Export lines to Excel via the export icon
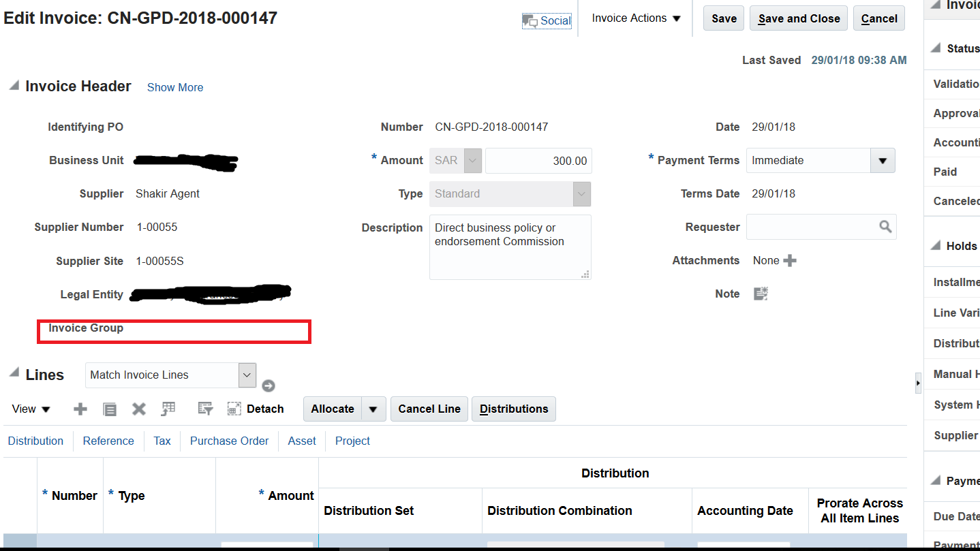The height and width of the screenshot is (551, 980). [x=168, y=409]
